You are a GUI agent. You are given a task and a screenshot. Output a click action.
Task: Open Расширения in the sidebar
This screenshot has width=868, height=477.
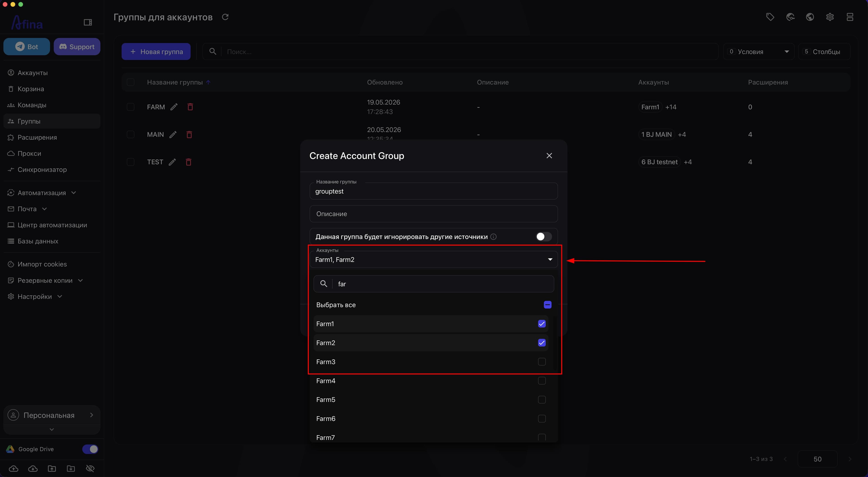pos(52,137)
